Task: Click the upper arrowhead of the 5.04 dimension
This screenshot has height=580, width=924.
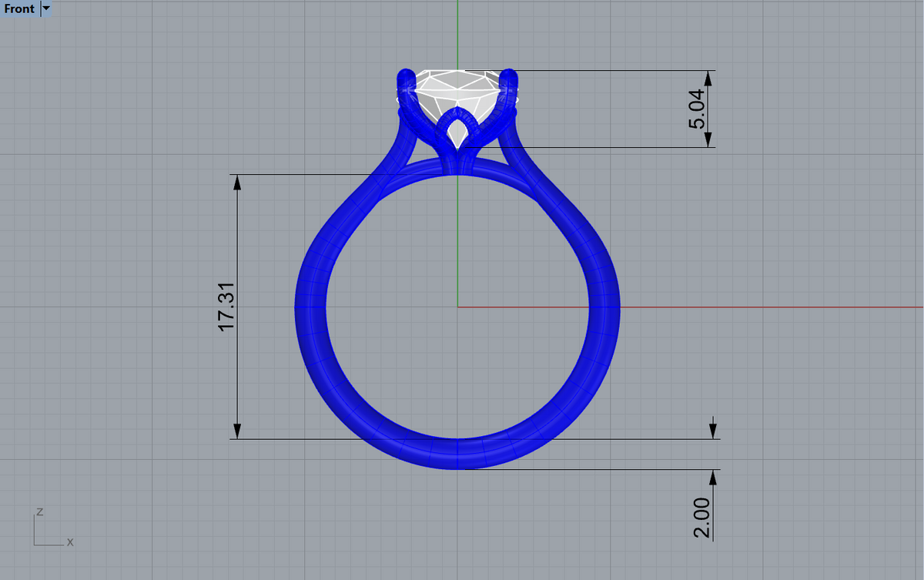Action: pyautogui.click(x=711, y=79)
